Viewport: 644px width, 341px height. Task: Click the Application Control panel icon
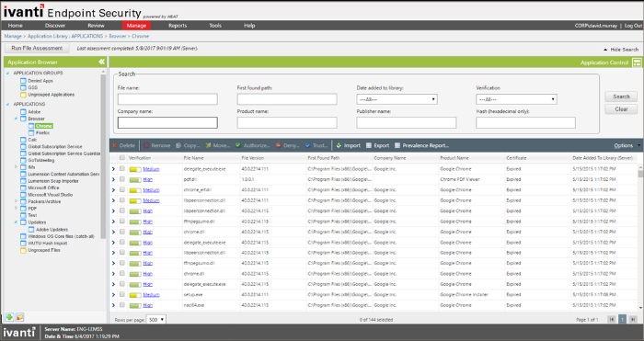(637, 63)
